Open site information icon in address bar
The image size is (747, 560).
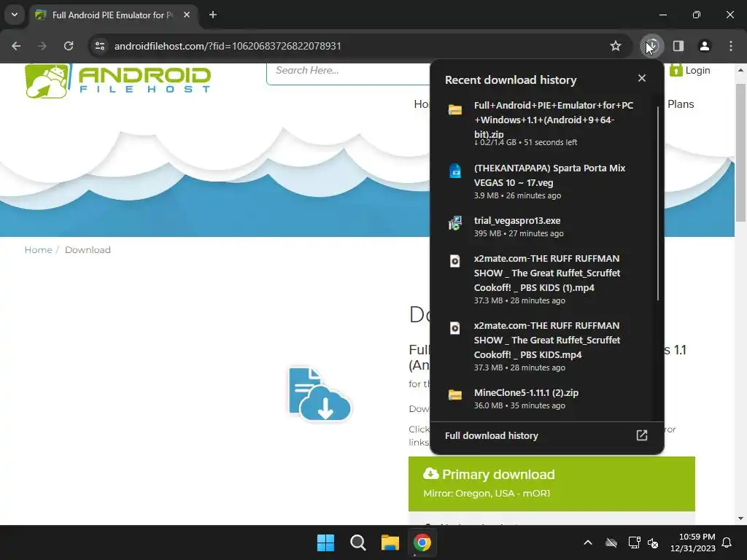100,46
